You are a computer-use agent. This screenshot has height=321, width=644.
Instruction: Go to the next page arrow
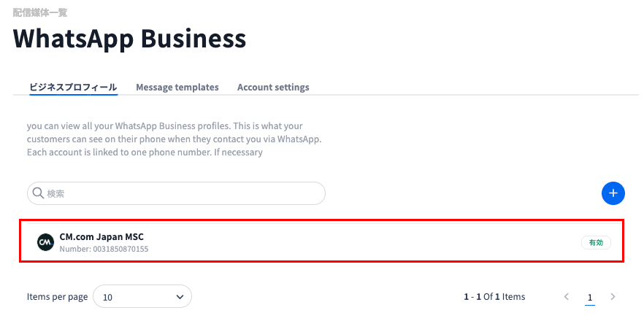pyautogui.click(x=613, y=297)
